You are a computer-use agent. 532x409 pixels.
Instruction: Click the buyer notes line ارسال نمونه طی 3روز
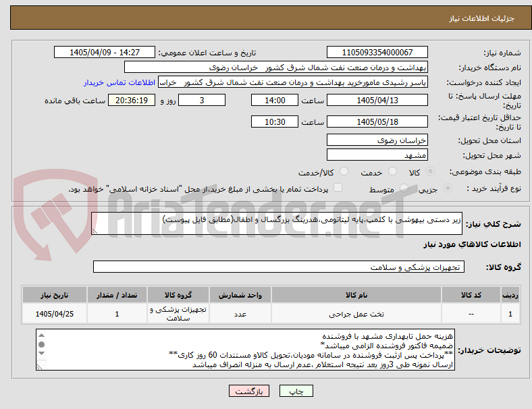click(323, 364)
